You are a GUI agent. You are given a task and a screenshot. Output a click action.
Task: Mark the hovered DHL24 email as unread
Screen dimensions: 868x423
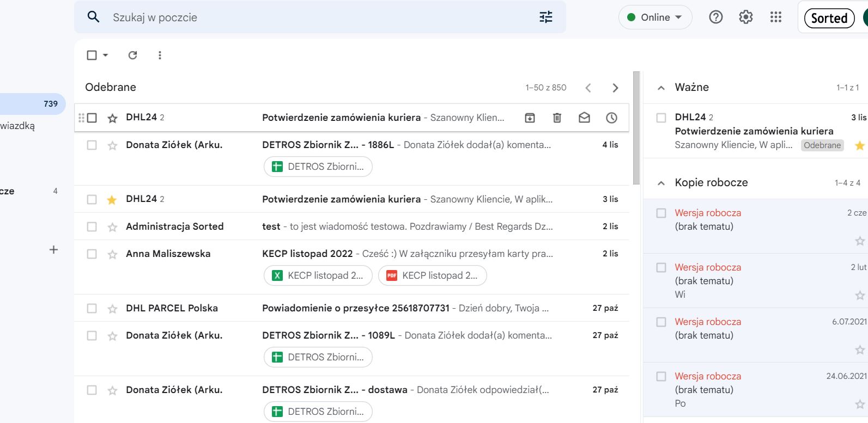[x=584, y=118]
